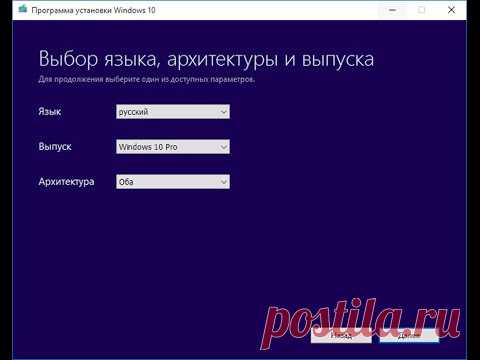
Task: Click the 'Язык' label
Action: pos(50,112)
